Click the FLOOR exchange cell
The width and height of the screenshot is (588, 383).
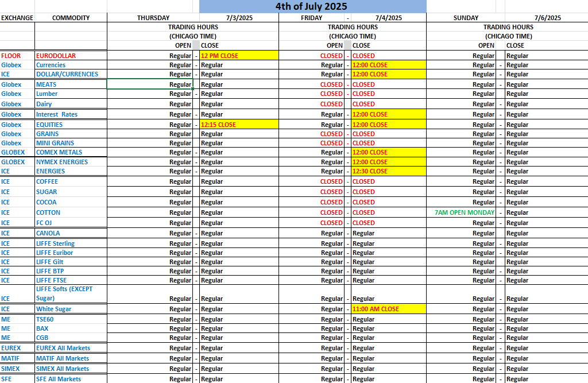click(x=17, y=56)
